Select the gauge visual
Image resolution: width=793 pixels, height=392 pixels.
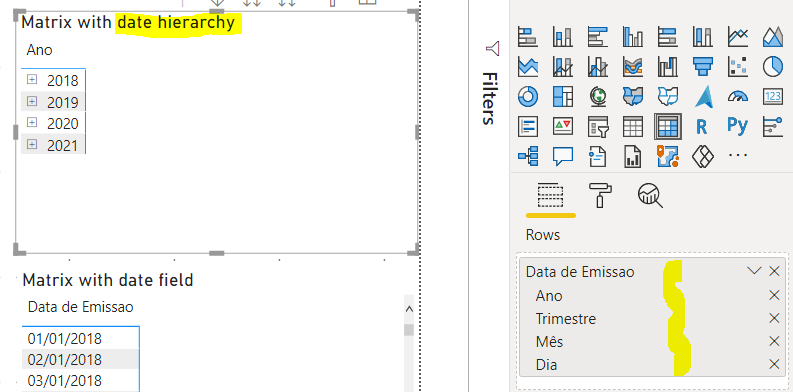pyautogui.click(x=738, y=96)
